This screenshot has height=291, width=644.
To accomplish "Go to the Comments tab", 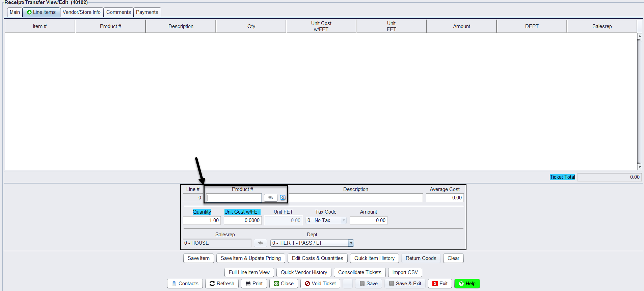I will pyautogui.click(x=118, y=12).
